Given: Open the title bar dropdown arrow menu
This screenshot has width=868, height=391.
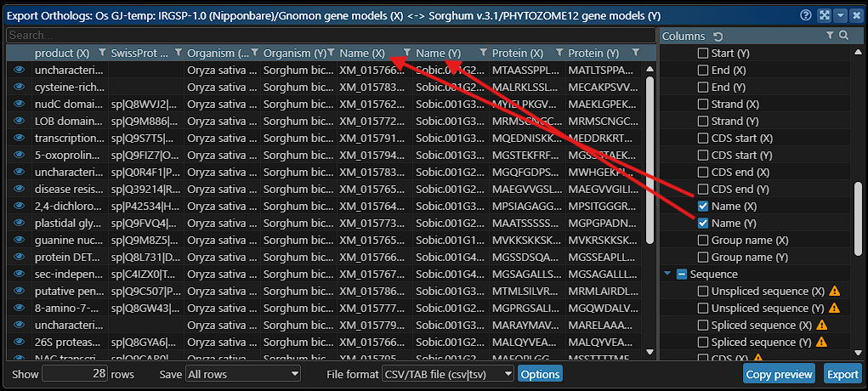Looking at the screenshot, I should coord(840,15).
